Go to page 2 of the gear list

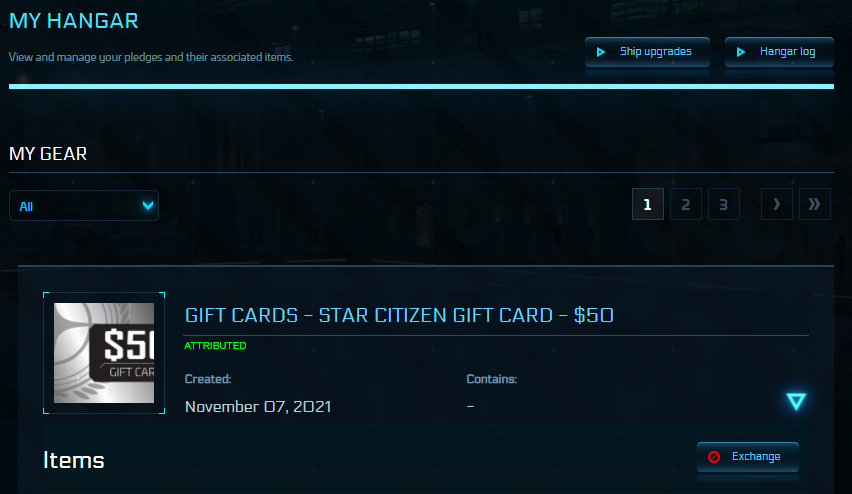click(686, 204)
